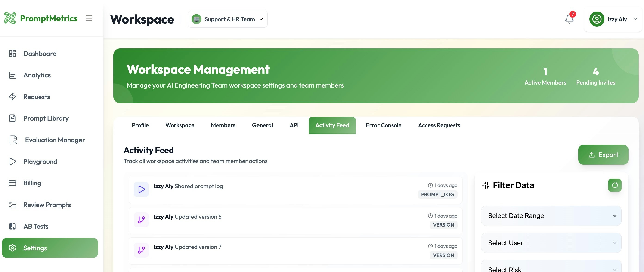Open the Select Date Range dropdown
The width and height of the screenshot is (644, 272).
pyautogui.click(x=551, y=216)
